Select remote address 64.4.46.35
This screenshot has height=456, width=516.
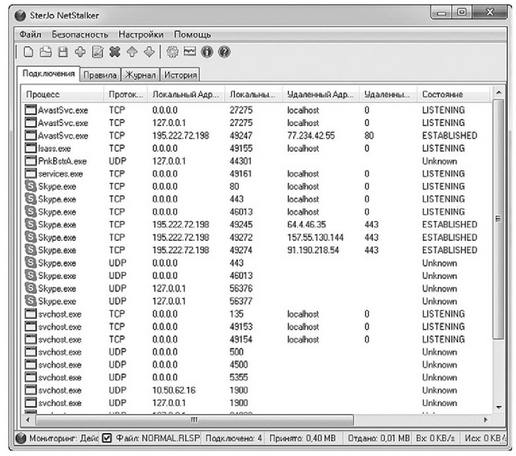pyautogui.click(x=307, y=225)
